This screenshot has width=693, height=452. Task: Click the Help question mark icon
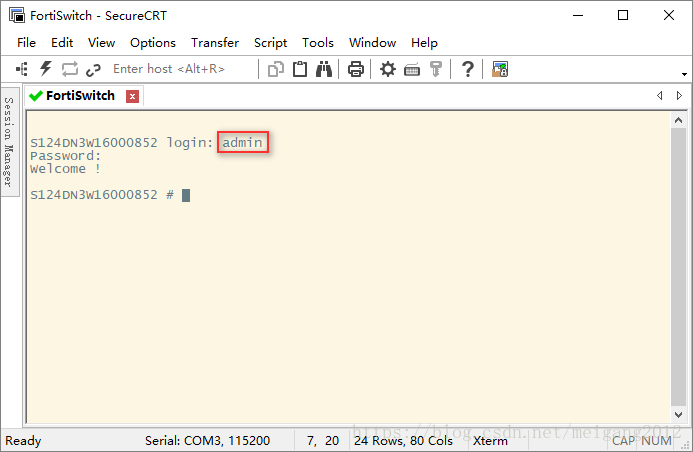(468, 69)
